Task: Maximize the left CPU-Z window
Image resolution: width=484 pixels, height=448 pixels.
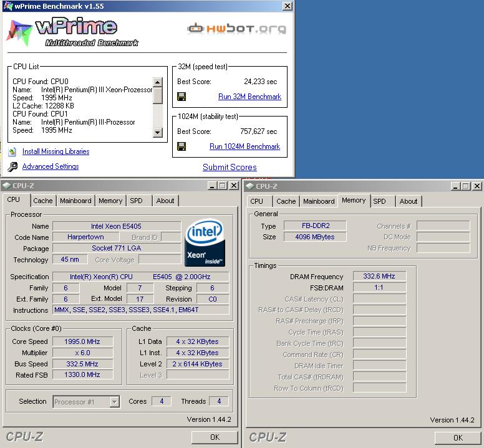Action: 223,186
